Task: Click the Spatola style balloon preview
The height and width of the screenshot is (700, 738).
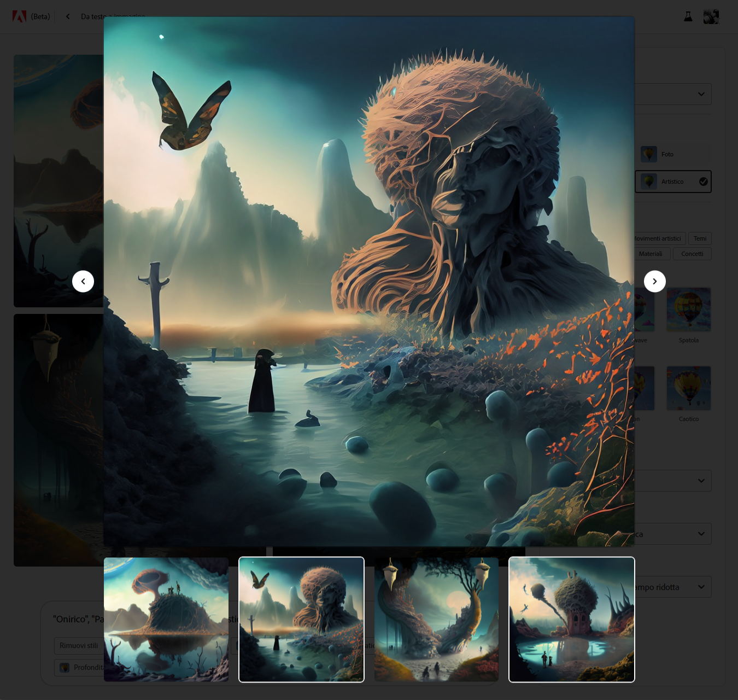Action: [688, 310]
